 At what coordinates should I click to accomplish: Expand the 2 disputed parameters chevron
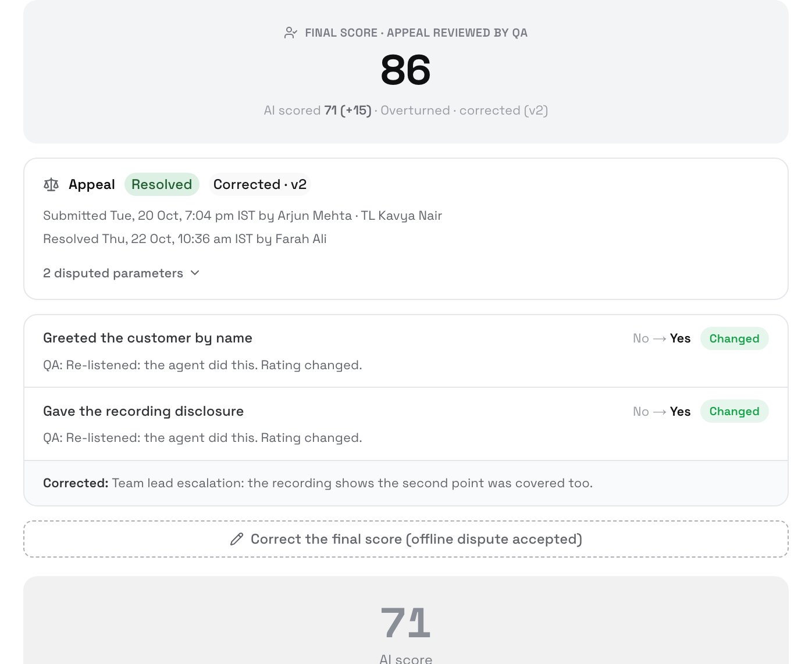pyautogui.click(x=195, y=273)
